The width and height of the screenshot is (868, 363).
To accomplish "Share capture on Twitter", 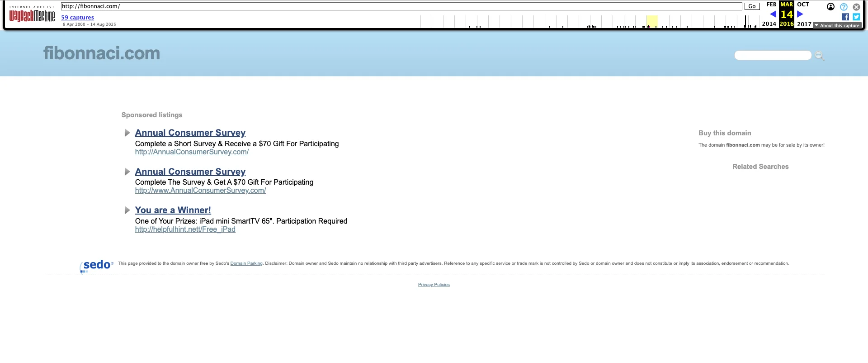I will click(x=856, y=17).
